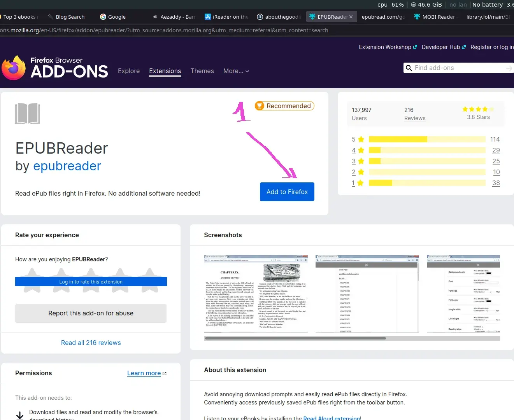Switch to the library.lol tab
The image size is (514, 420).
point(488,17)
